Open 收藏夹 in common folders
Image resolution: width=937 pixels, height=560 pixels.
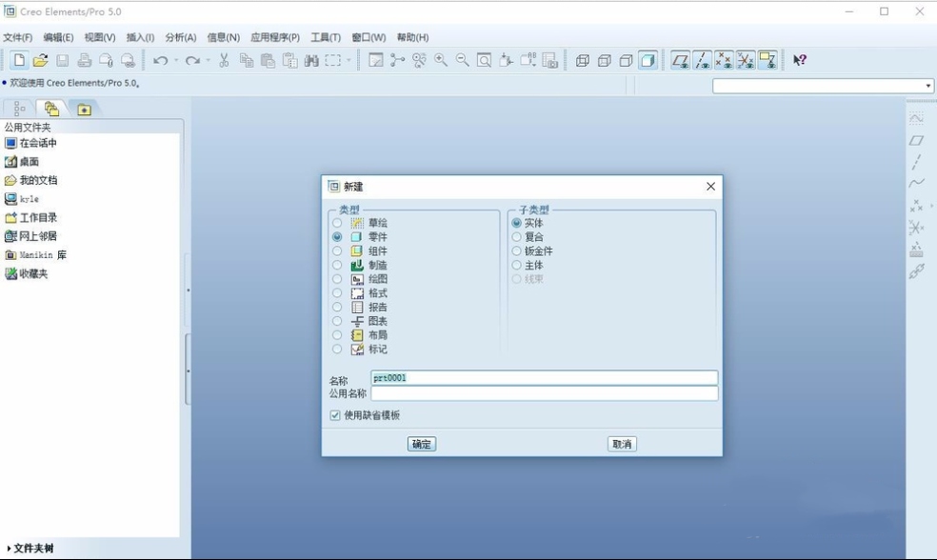(x=27, y=273)
